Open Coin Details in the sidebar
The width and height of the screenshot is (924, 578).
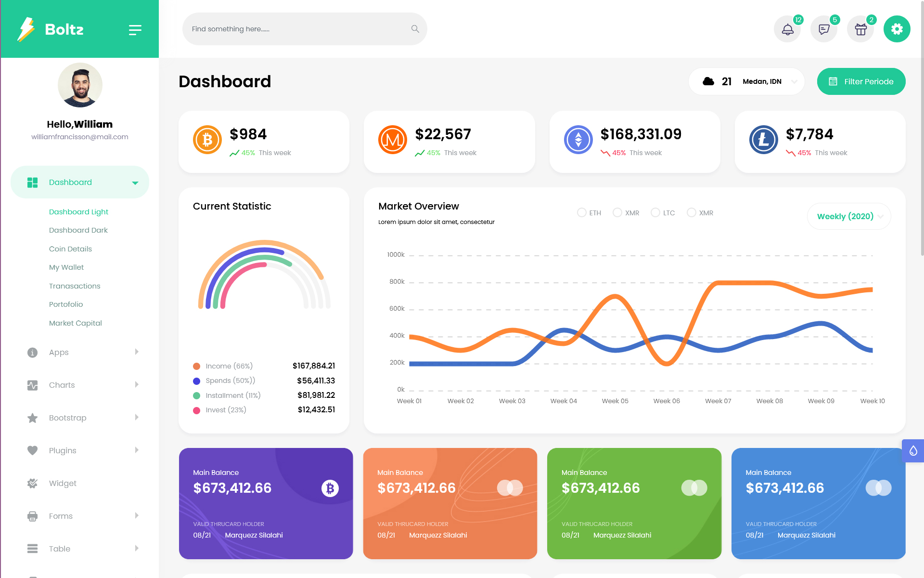(x=70, y=249)
